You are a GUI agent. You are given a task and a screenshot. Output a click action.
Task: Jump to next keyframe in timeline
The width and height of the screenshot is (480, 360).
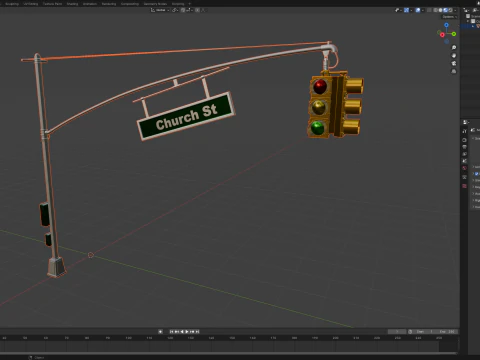pyautogui.click(x=192, y=332)
